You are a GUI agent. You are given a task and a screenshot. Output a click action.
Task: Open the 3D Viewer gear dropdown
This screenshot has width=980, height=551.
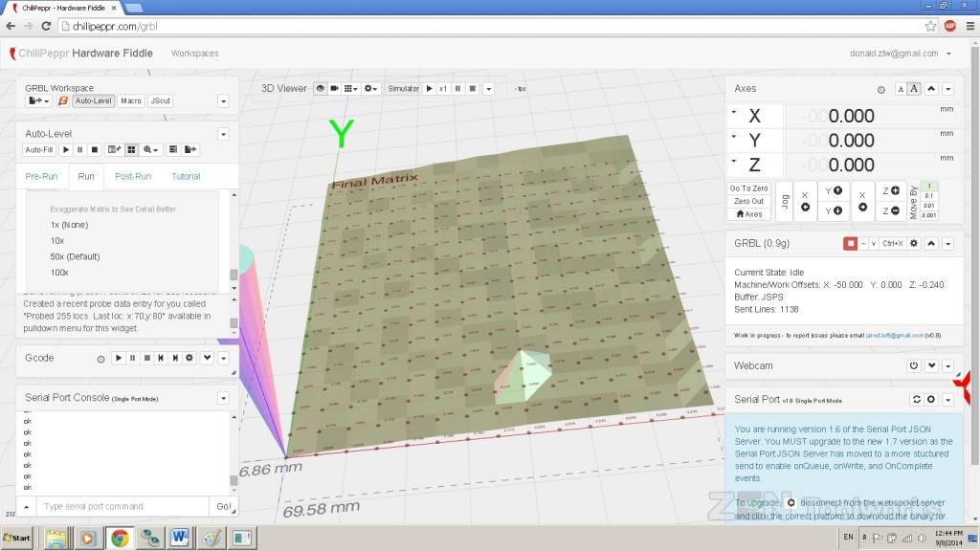(370, 88)
